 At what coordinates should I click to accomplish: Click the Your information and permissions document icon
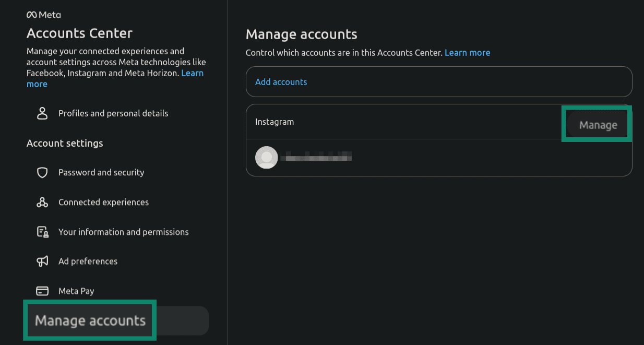(x=42, y=232)
